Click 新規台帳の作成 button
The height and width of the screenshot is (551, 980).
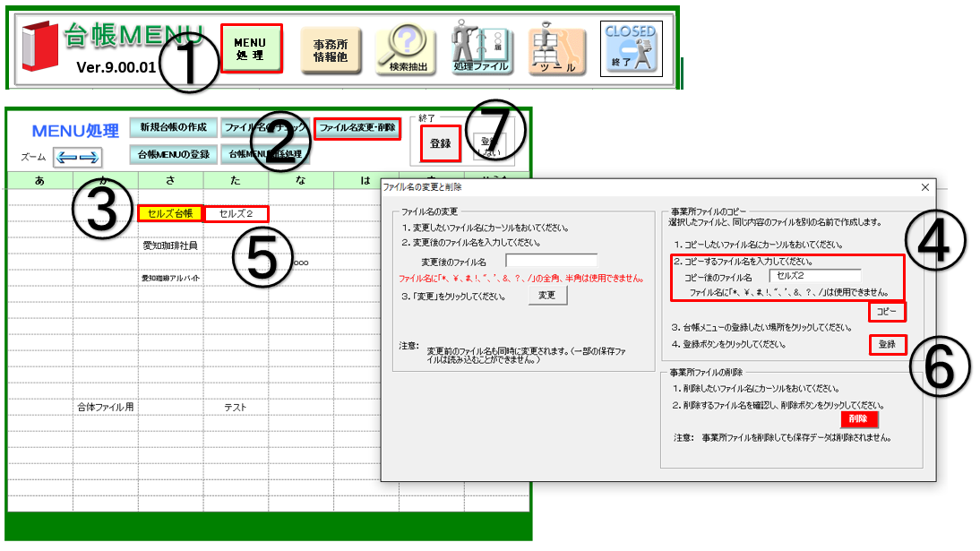pyautogui.click(x=173, y=127)
